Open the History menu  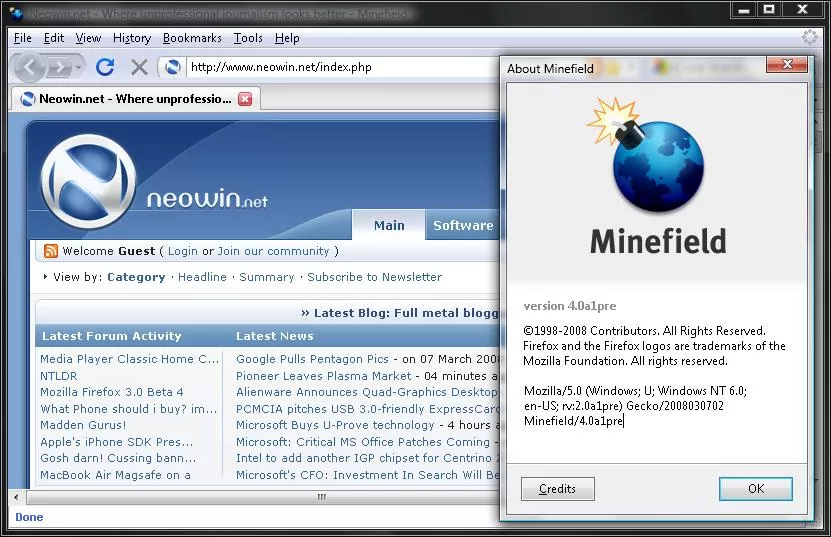(132, 38)
